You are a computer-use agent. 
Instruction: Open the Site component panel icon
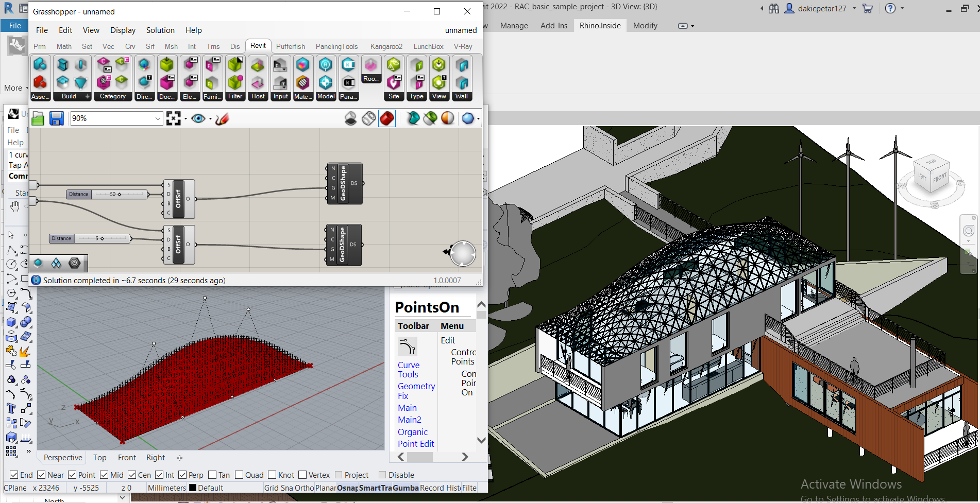click(394, 78)
